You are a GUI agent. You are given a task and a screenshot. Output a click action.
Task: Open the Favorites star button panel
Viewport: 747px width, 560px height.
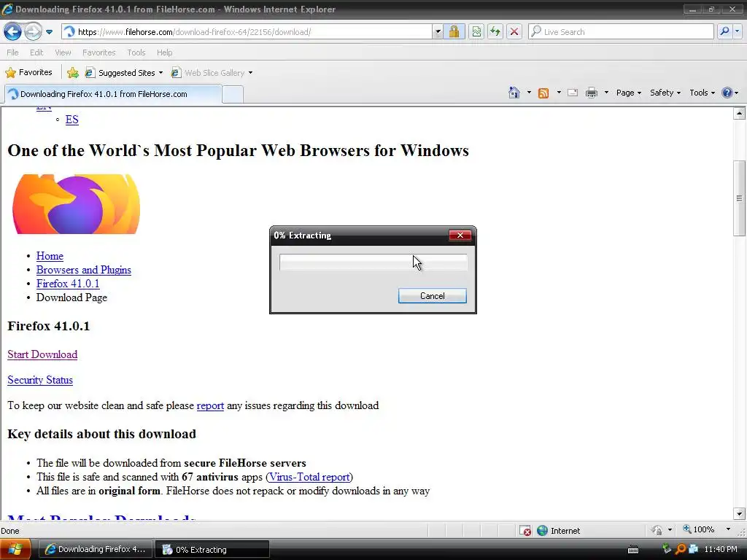click(x=28, y=72)
